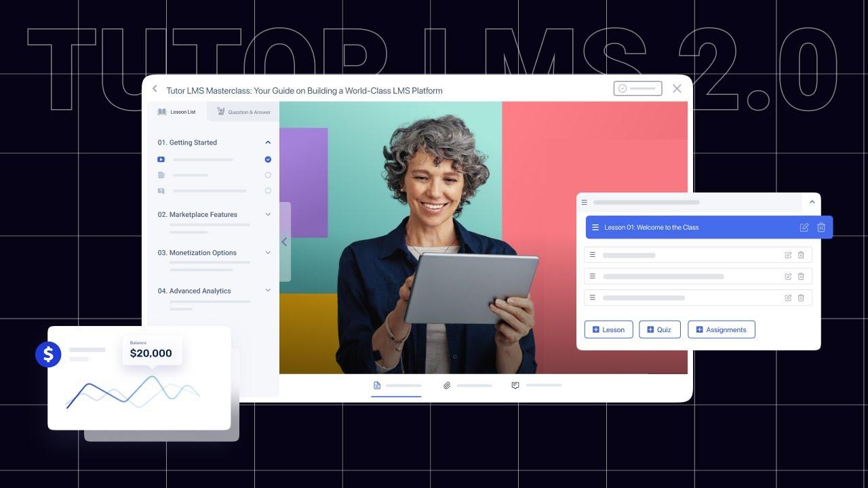Screen dimensions: 868x488
Task: Open the attachments paperclip tab
Action: click(468, 386)
